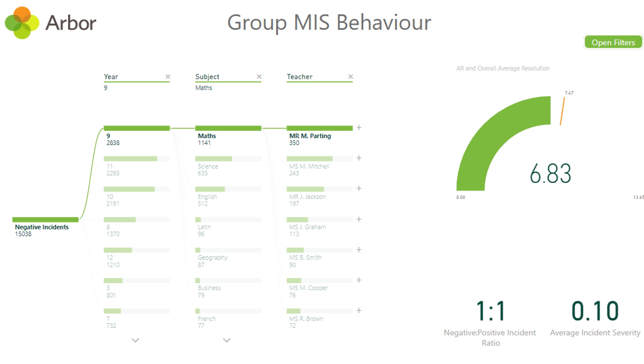Remove the Teacher level with X icon
This screenshot has height=364, width=644.
(x=351, y=77)
